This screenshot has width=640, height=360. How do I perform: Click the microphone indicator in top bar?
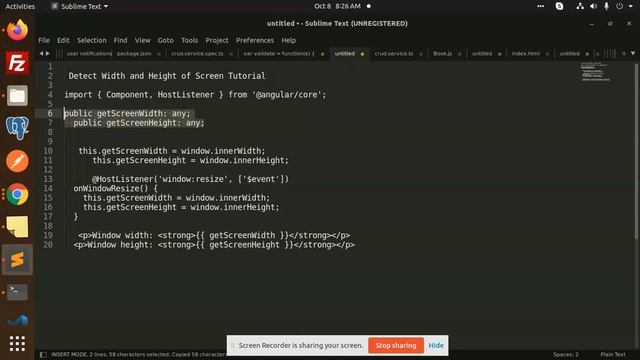[x=606, y=6]
